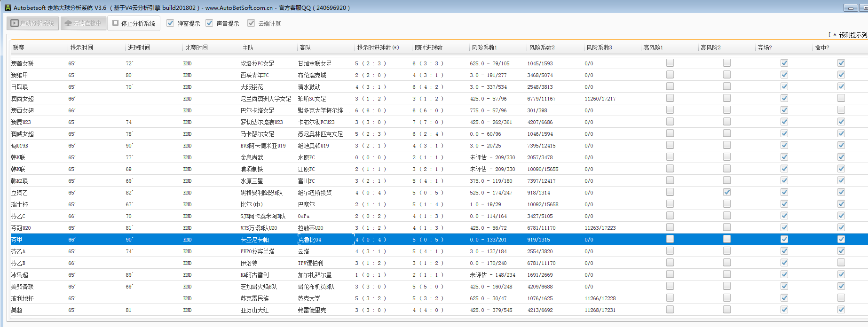Click the cloud icon on 云端连接中

[x=68, y=23]
